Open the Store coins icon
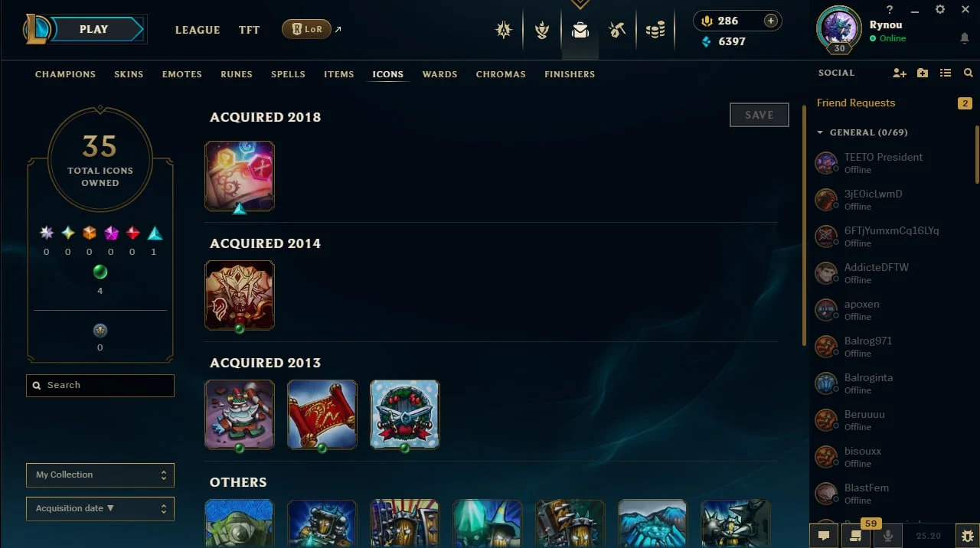This screenshot has height=548, width=980. [655, 31]
